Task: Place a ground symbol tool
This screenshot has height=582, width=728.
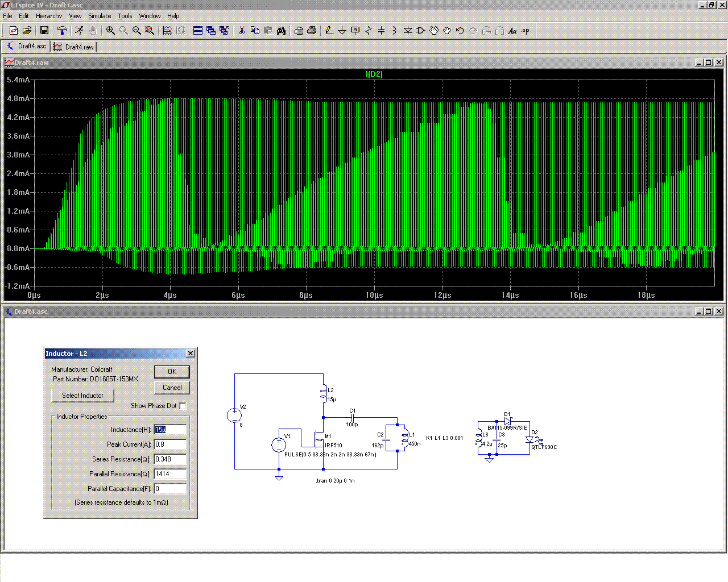Action: (x=342, y=31)
